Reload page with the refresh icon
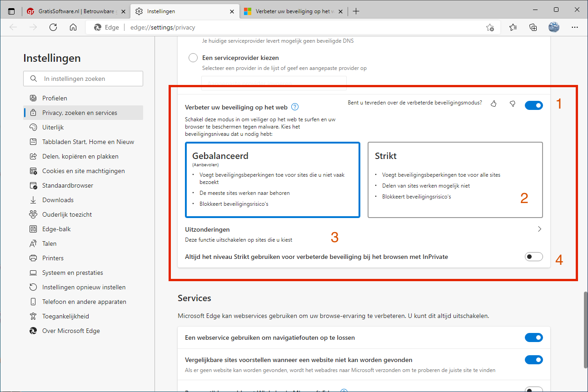588x392 pixels. 53,27
